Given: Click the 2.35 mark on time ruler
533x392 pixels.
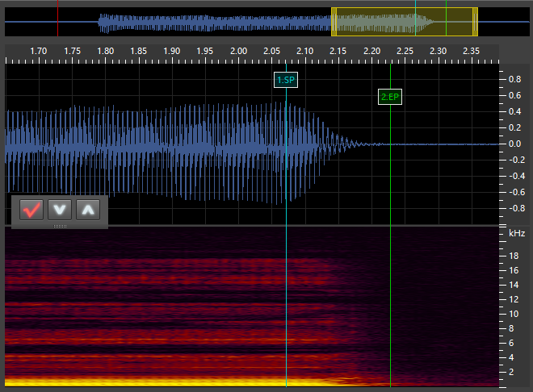Looking at the screenshot, I should [471, 52].
